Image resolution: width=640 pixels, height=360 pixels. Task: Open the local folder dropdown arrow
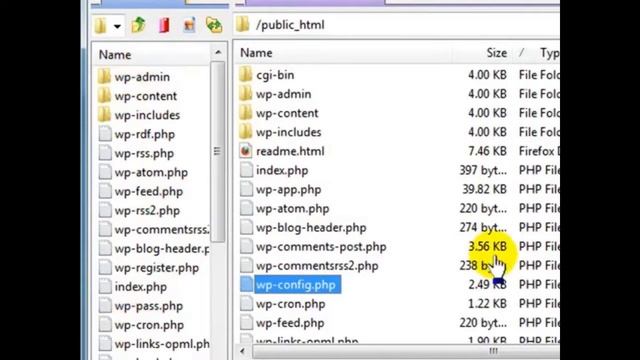coord(117,27)
